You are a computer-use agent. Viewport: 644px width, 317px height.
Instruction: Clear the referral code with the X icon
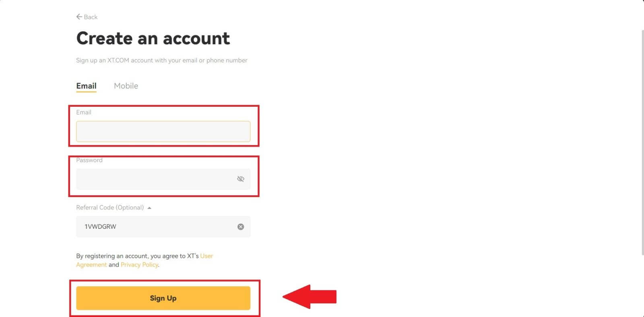coord(241,227)
